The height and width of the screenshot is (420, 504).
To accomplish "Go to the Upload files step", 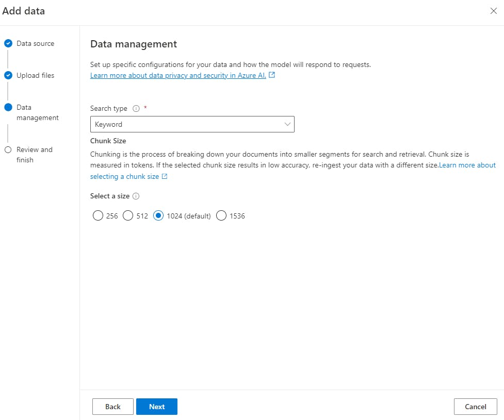I will click(35, 76).
